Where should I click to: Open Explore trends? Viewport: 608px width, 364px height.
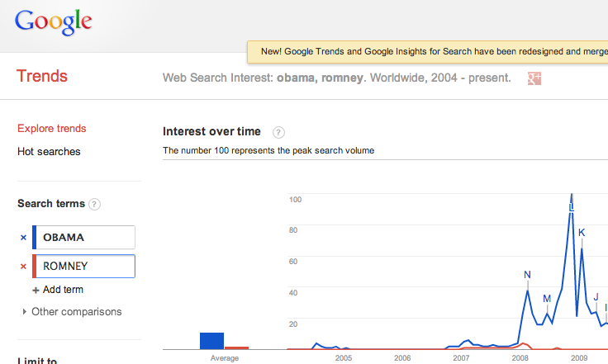point(51,129)
